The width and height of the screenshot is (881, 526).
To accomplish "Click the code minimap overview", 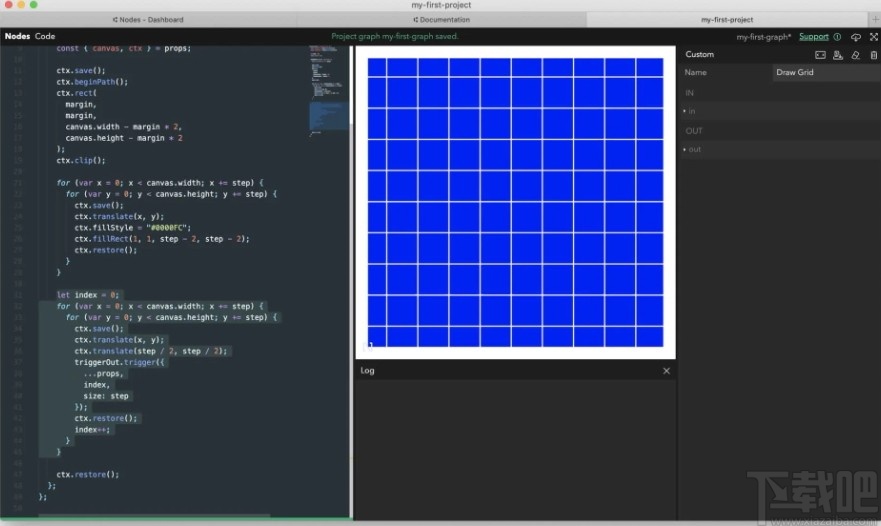I will pos(329,90).
